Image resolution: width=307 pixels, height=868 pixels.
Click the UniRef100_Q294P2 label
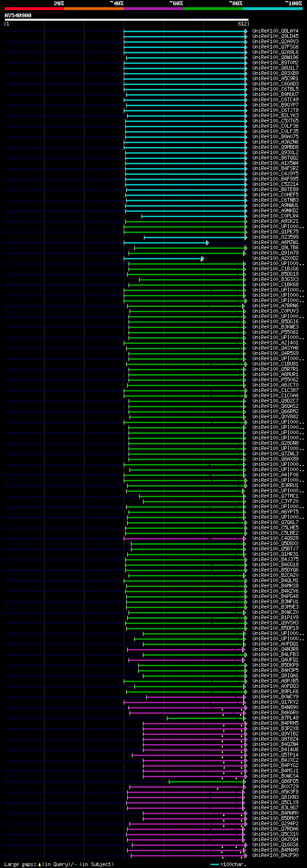[x=275, y=824]
